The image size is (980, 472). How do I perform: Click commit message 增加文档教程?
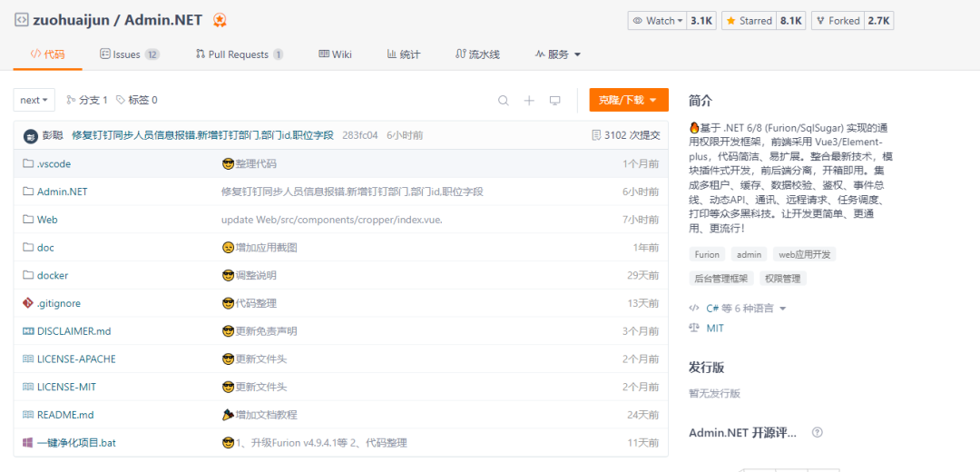266,415
